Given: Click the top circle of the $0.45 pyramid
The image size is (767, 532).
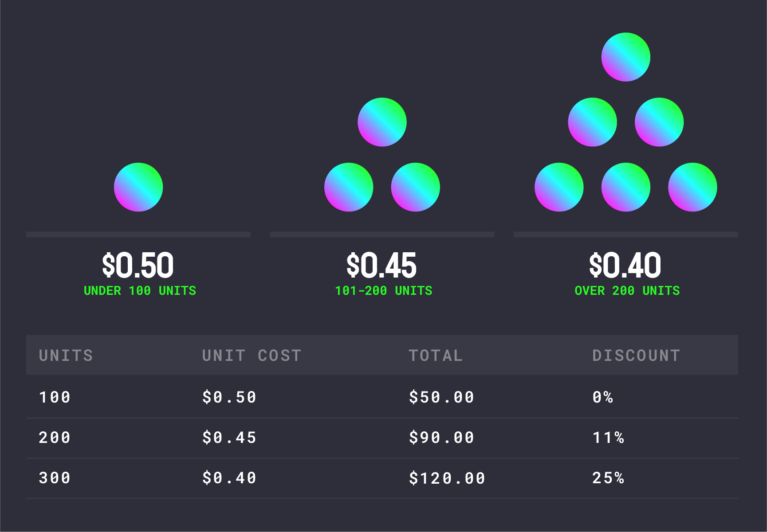Looking at the screenshot, I should (x=382, y=122).
